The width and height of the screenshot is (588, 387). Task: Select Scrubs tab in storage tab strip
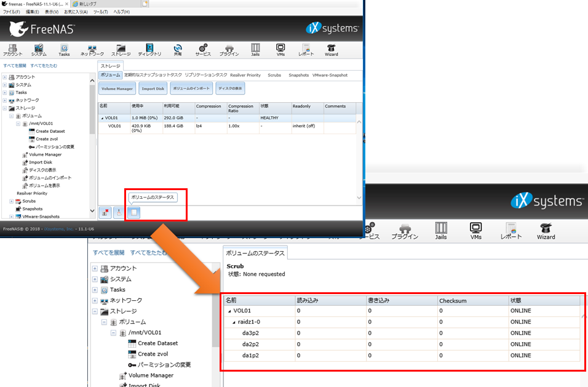(274, 75)
